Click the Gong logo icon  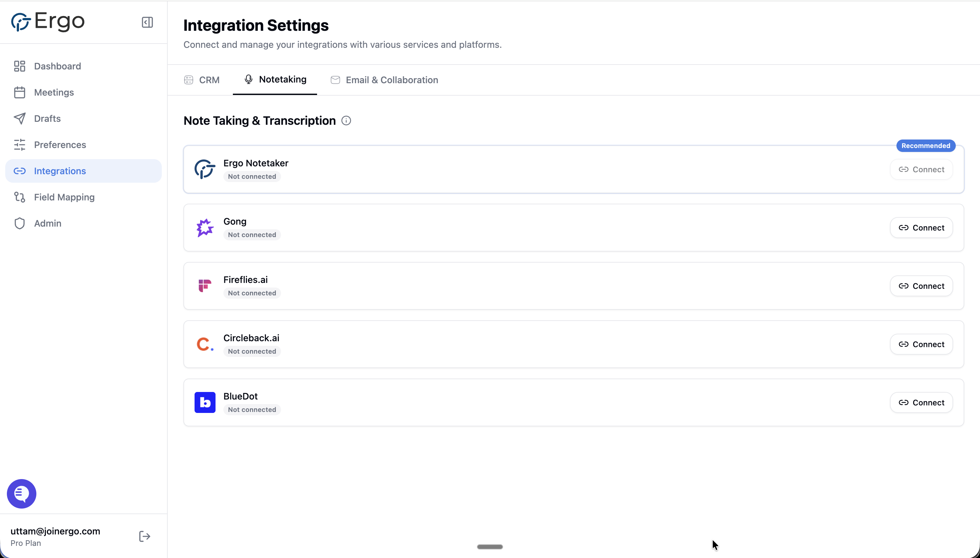(x=205, y=228)
